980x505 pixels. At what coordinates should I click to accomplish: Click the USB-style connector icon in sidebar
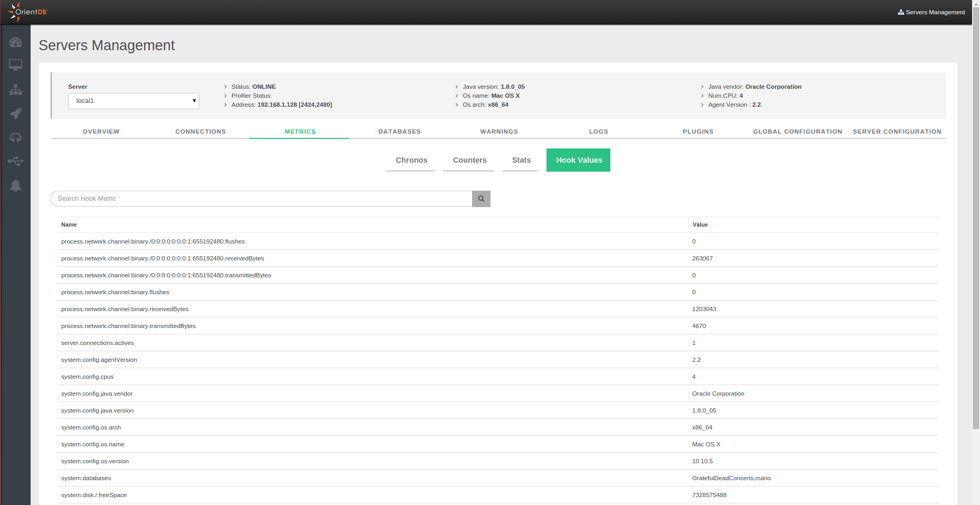point(16,161)
